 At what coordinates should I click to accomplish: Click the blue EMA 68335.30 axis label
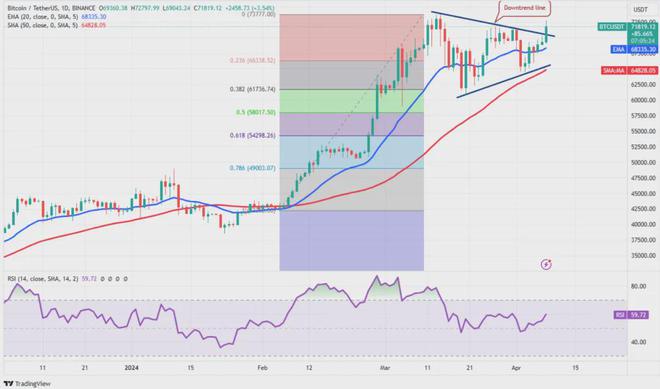[x=634, y=49]
